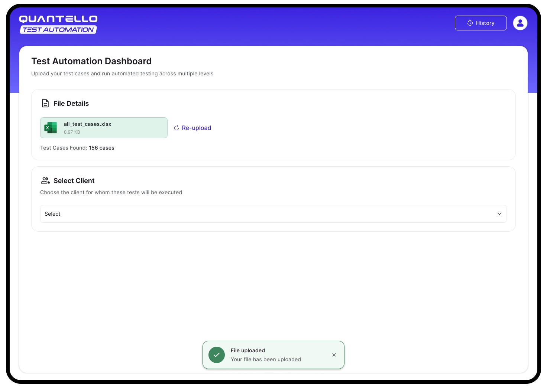Click the '8.97 KB' file size
Image resolution: width=547 pixels, height=392 pixels.
click(72, 132)
